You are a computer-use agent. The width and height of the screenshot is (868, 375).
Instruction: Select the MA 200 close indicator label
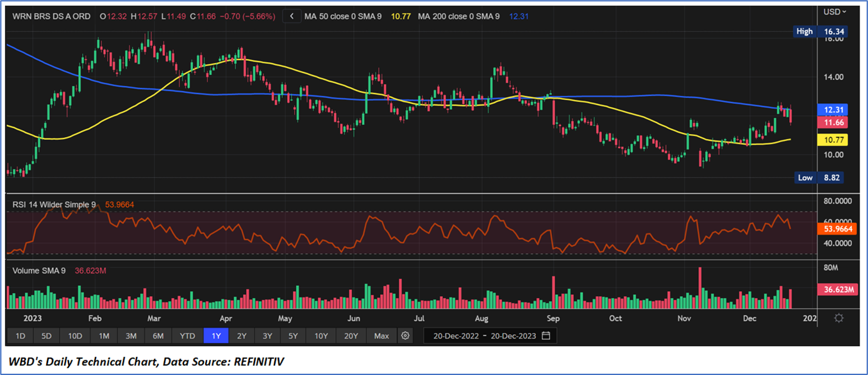coord(458,16)
